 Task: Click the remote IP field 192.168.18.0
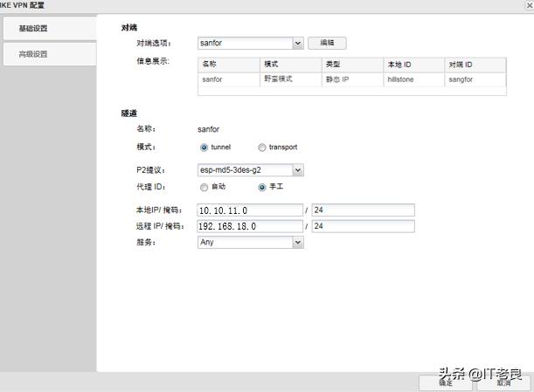250,226
